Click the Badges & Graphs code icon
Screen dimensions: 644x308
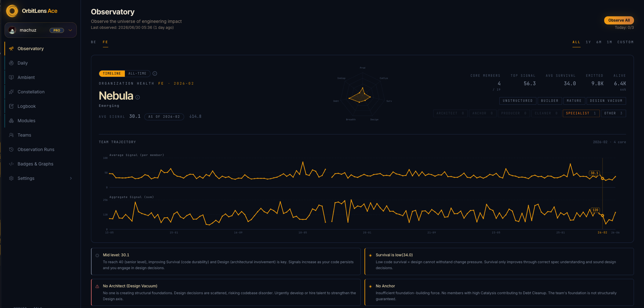(x=11, y=164)
